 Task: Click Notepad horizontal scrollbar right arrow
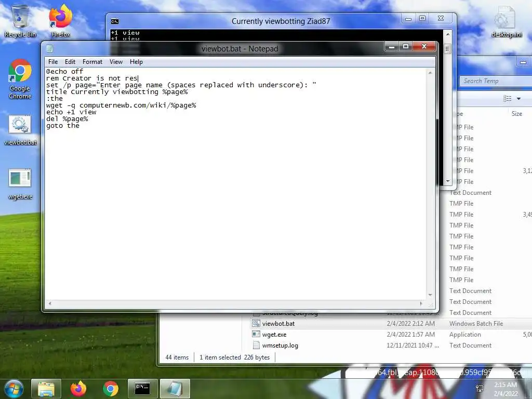pyautogui.click(x=421, y=303)
